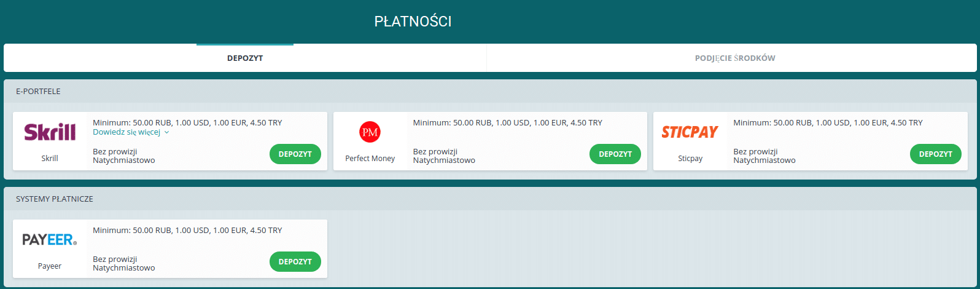Switch to the Depozyt tab
Screen dimensions: 980x289
(245, 58)
